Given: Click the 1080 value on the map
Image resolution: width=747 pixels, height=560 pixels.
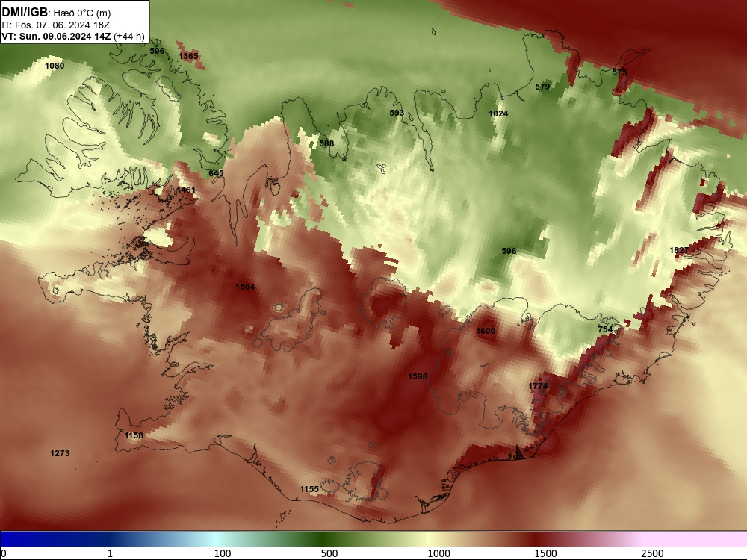Looking at the screenshot, I should coord(55,66).
